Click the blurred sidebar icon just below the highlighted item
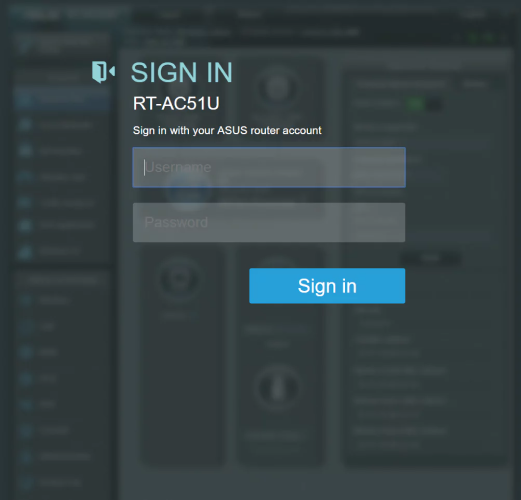 coord(25,124)
